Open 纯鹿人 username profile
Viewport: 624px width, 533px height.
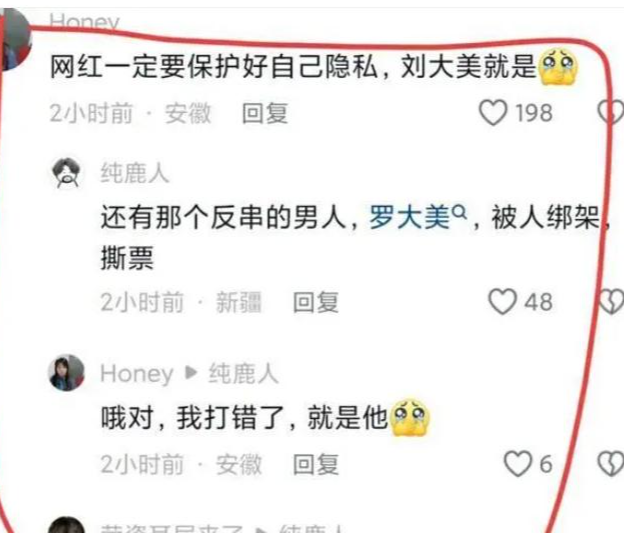pos(135,173)
